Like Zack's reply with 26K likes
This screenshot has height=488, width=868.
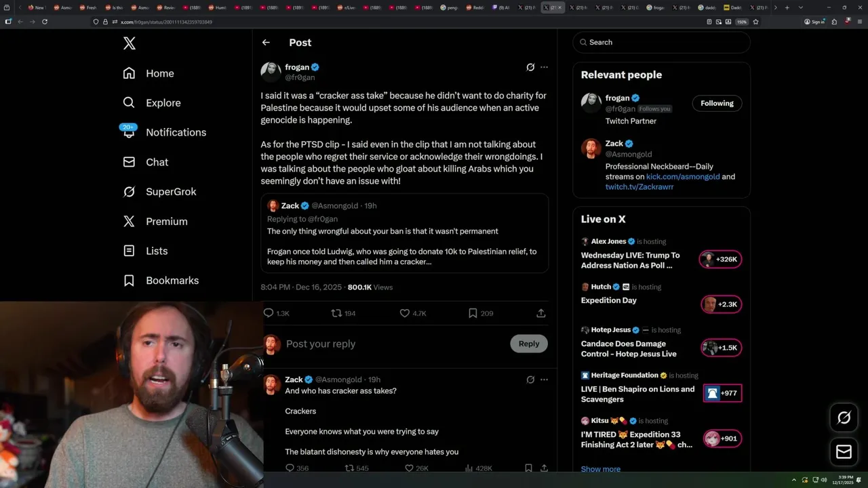pos(416,468)
